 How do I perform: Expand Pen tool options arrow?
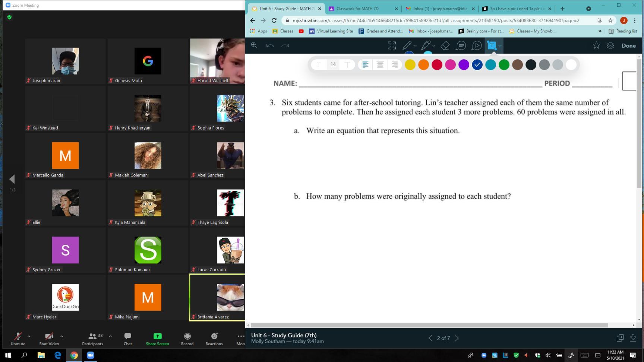(415, 46)
